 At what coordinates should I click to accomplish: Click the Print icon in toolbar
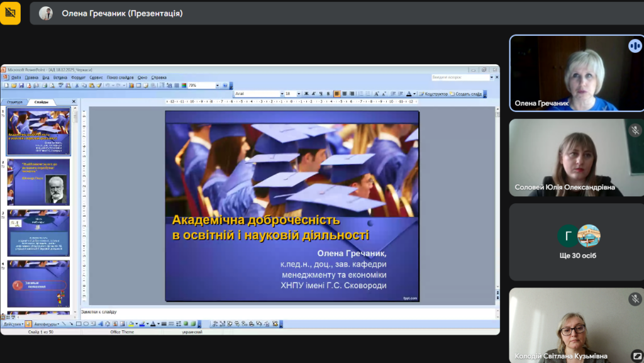click(45, 85)
